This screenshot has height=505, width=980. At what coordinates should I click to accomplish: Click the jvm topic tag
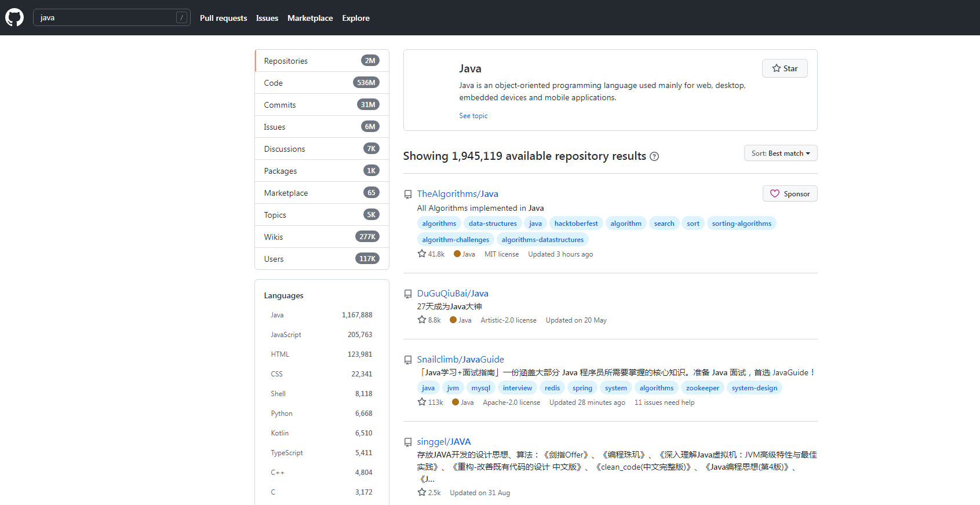pos(453,388)
